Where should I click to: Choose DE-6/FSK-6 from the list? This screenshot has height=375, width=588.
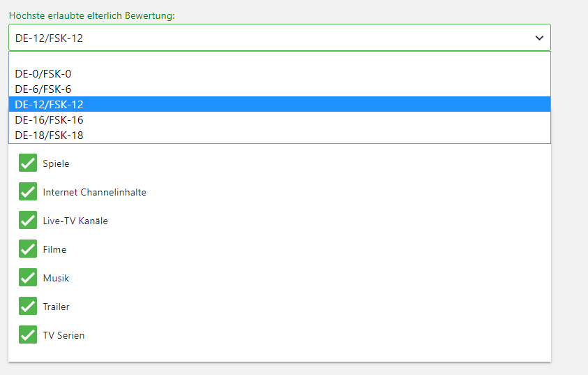pos(280,89)
